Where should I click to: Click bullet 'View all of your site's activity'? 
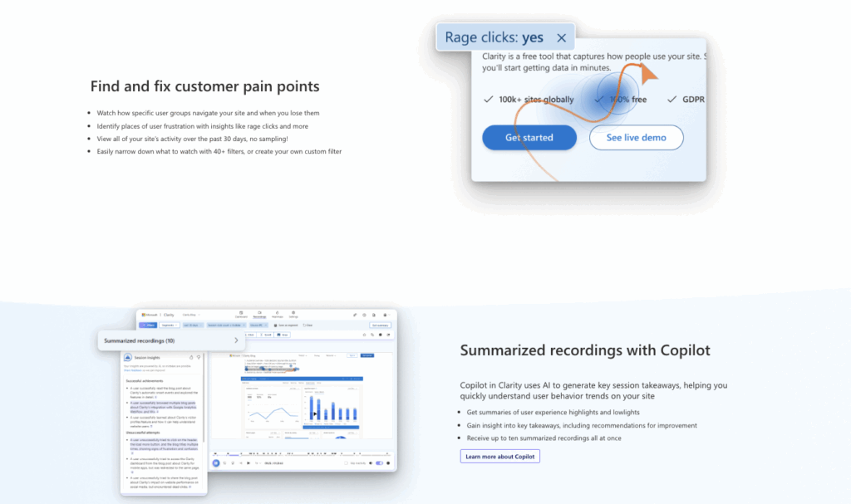(193, 139)
